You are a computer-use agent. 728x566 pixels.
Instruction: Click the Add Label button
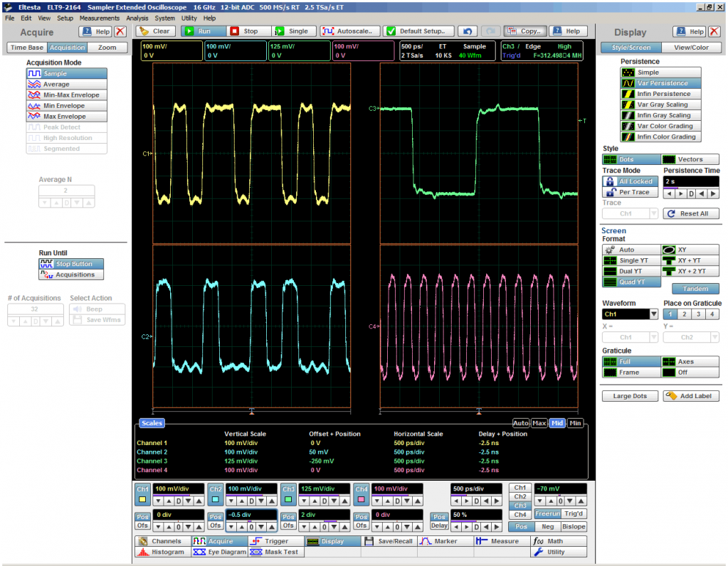690,396
